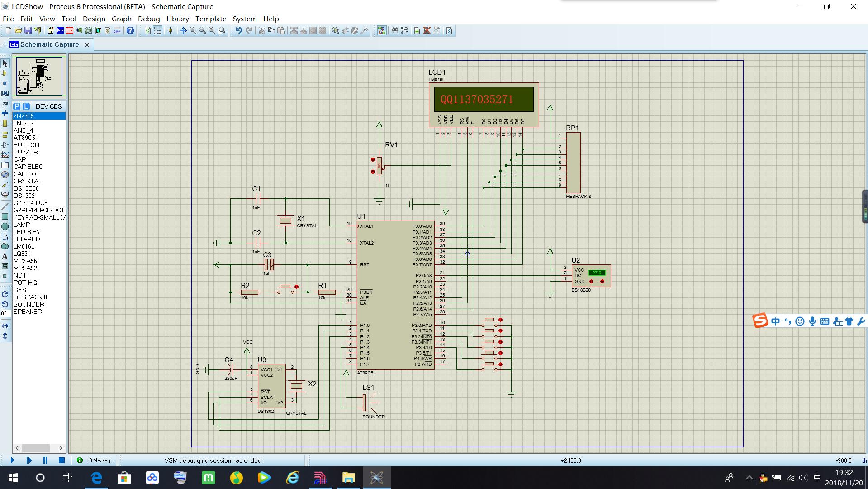The height and width of the screenshot is (489, 868).
Task: Select the Generator Mode tool
Action: point(5,175)
